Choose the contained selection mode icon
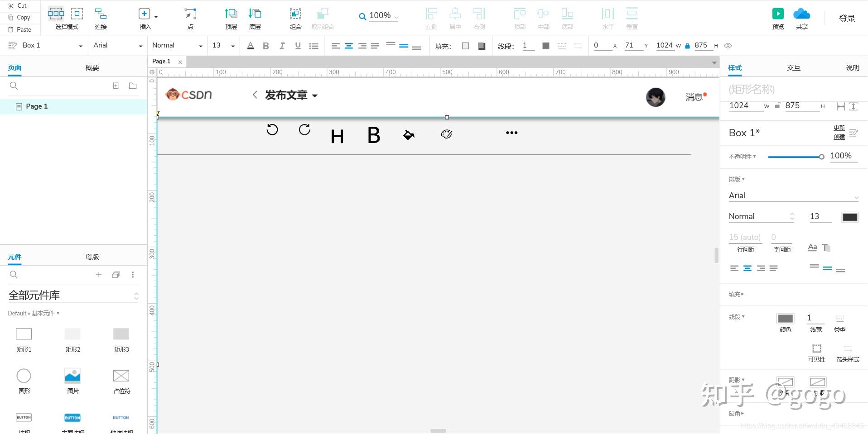 point(77,14)
